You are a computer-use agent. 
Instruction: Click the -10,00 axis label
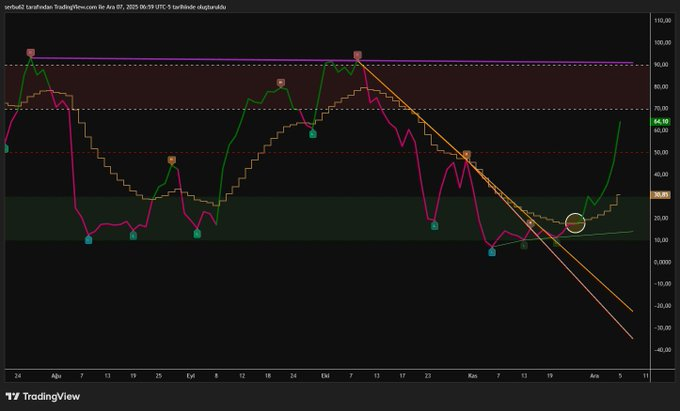coord(662,284)
